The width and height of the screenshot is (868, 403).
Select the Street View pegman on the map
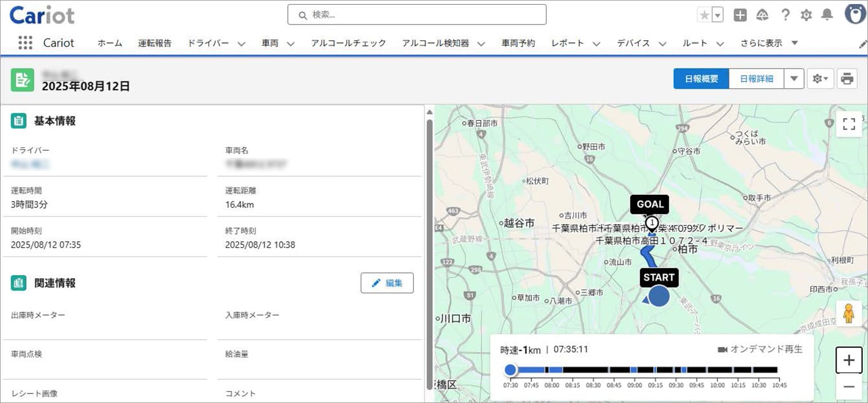coord(849,312)
